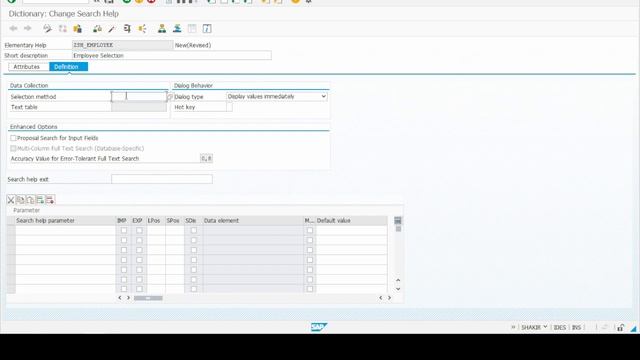Viewport: 640px width, 360px height.
Task: Open parameter table settings icon
Action: coord(398,221)
